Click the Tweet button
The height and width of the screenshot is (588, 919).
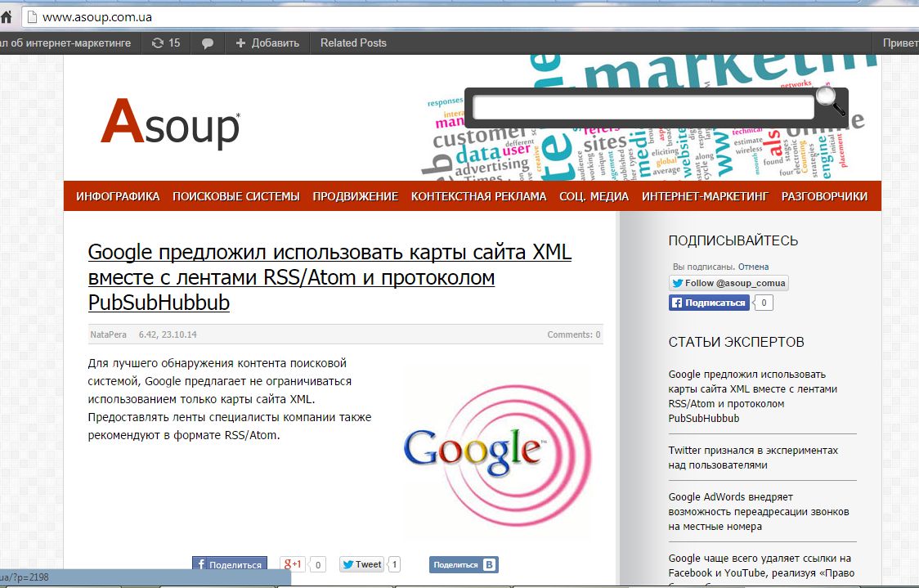point(361,564)
